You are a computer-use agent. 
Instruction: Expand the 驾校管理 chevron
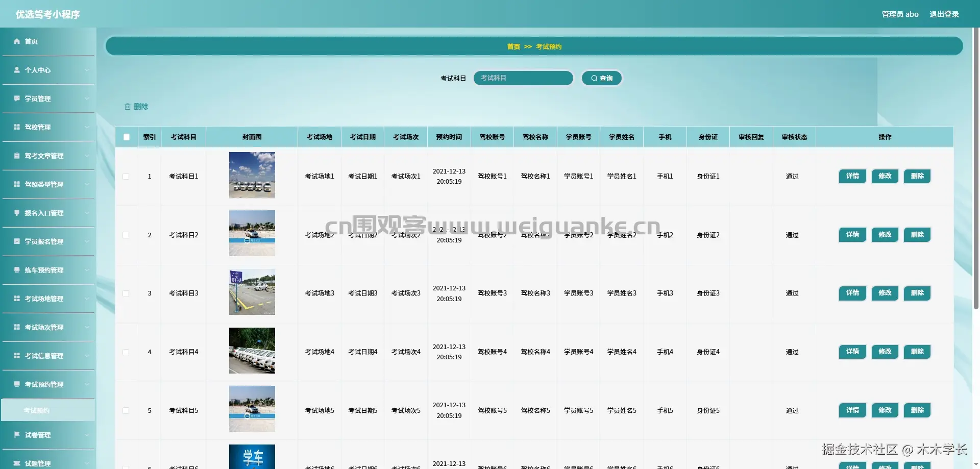[x=87, y=127]
